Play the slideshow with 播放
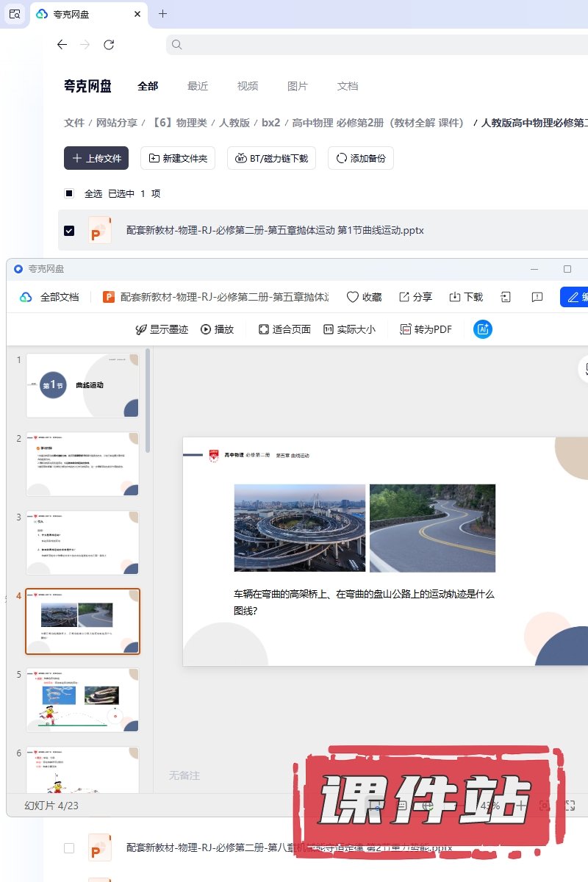Screen dimensions: 588x882 click(217, 329)
